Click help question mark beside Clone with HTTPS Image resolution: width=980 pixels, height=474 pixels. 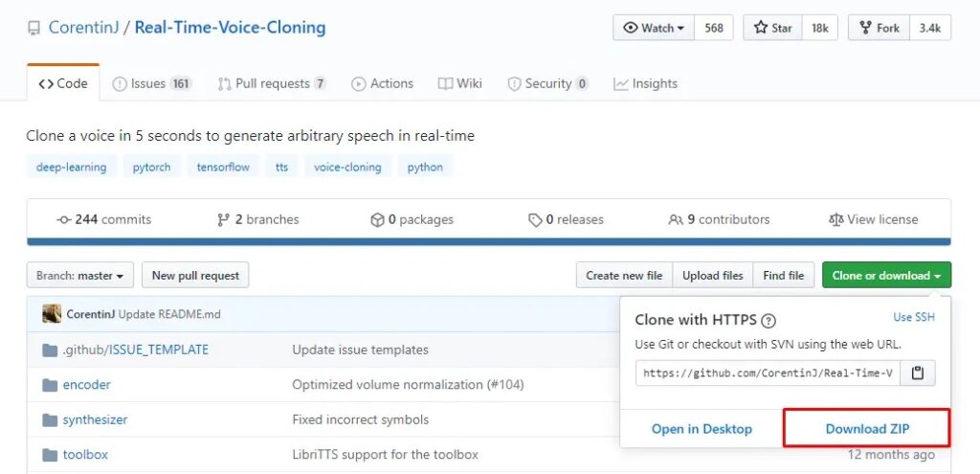click(769, 322)
